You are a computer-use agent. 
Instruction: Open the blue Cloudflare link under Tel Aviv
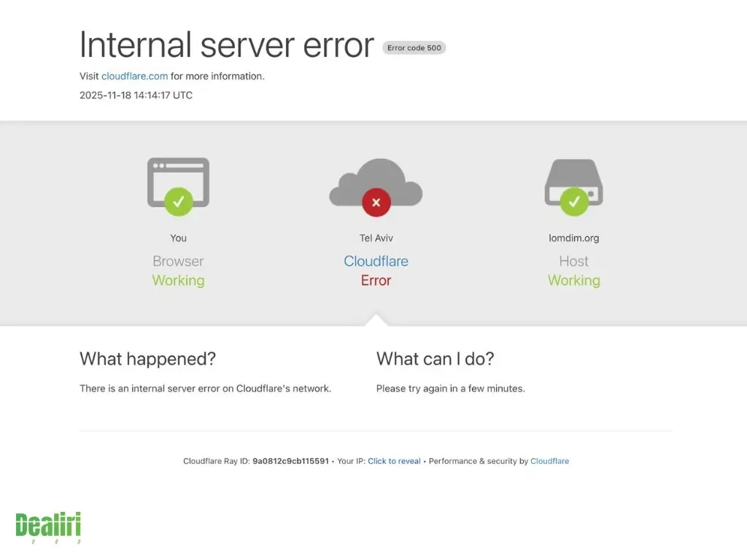point(376,261)
